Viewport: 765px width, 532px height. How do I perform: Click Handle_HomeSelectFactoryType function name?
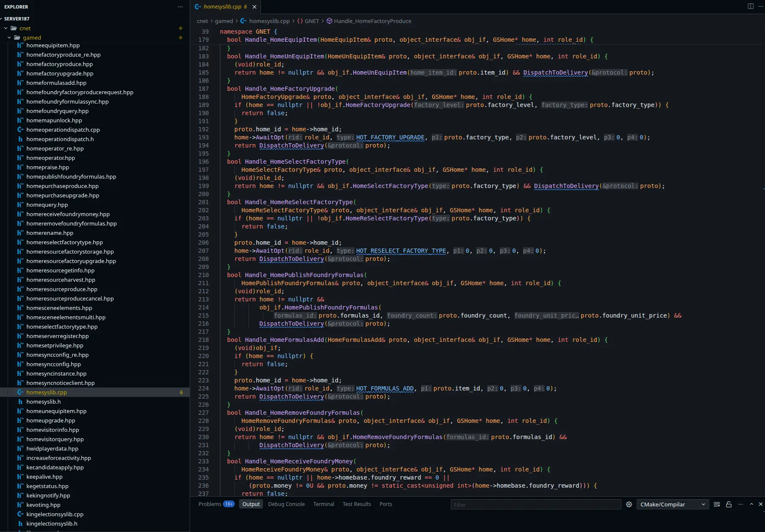tap(295, 162)
